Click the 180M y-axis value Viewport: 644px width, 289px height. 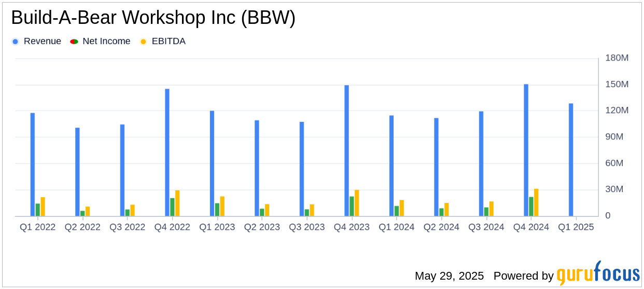click(x=617, y=58)
